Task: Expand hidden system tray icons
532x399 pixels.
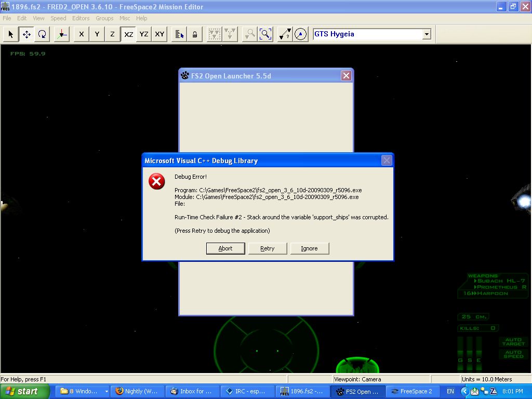Action: (x=465, y=391)
